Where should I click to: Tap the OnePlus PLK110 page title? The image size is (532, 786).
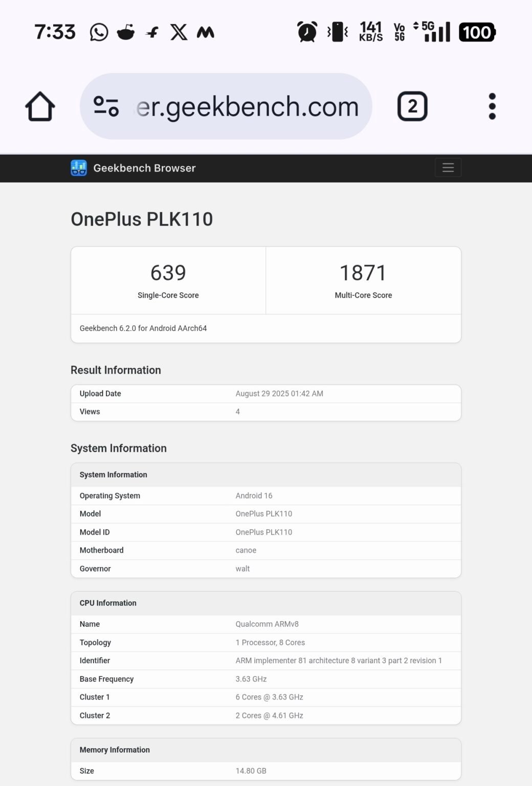(x=142, y=220)
